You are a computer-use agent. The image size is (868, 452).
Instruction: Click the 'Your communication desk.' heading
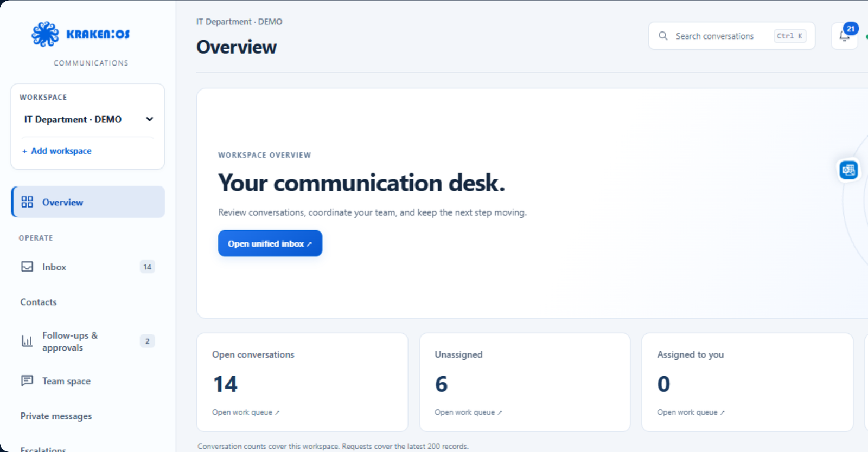[x=361, y=183]
